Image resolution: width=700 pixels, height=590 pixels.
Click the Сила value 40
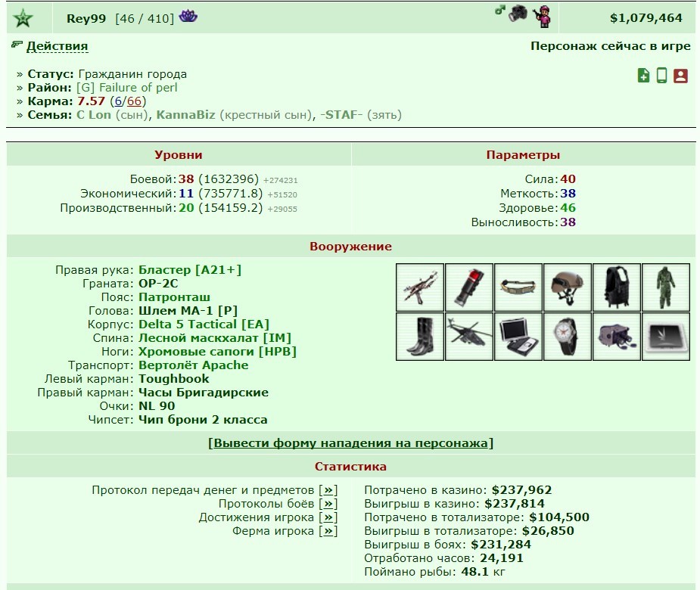coord(568,179)
